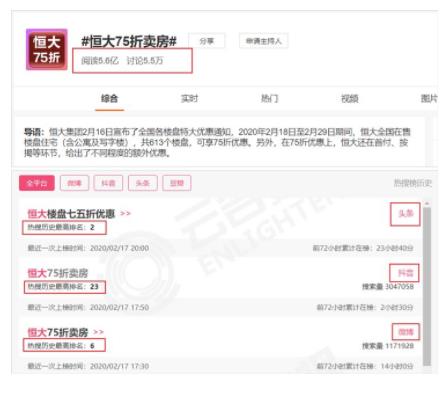Click the 热搜历史最高排名: 6 text

coord(61,346)
